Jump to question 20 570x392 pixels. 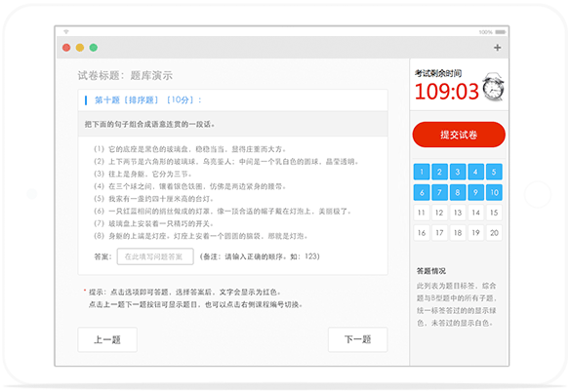point(494,233)
